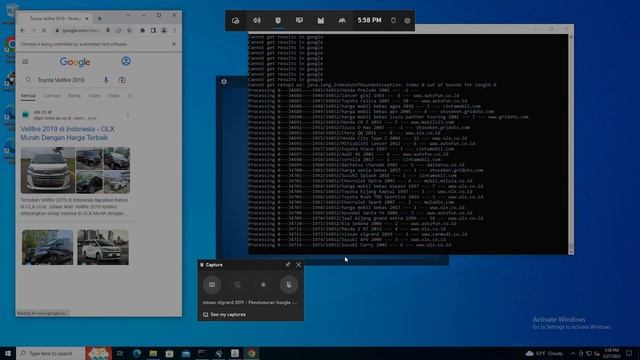The width and height of the screenshot is (640, 360).
Task: Open Windows Start menu
Action: [x=8, y=353]
